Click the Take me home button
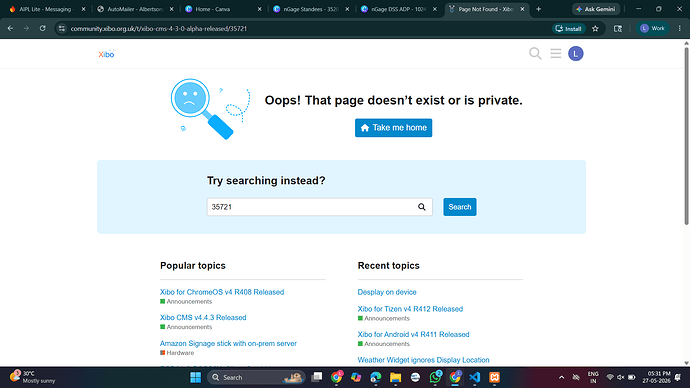Viewport: 690px width, 388px height. [x=393, y=128]
